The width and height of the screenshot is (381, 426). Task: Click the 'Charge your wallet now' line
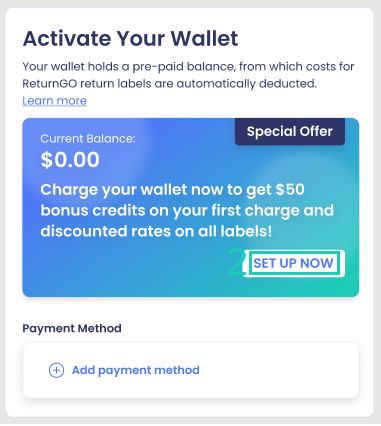(x=172, y=190)
